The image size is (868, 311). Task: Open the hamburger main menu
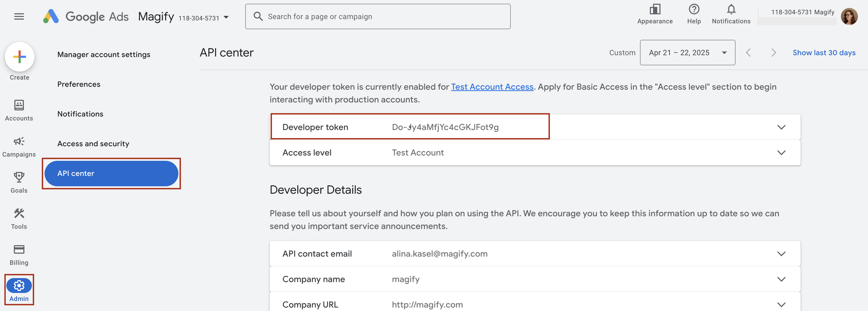[19, 16]
